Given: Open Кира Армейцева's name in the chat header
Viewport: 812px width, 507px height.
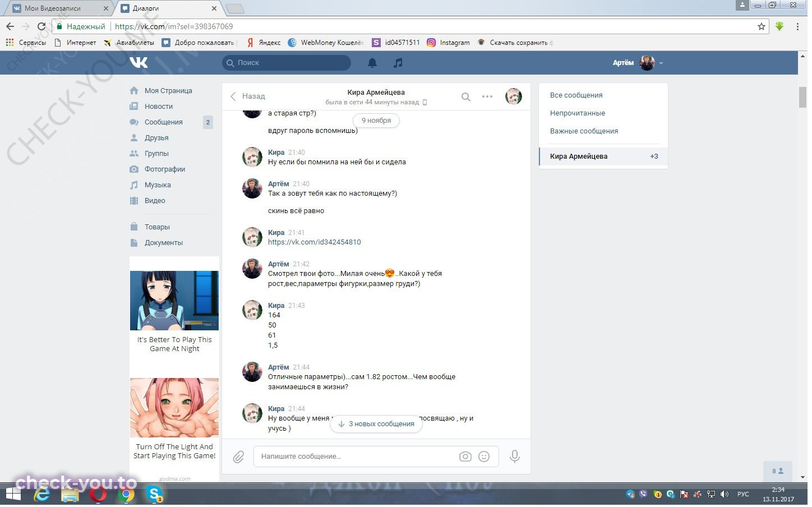Looking at the screenshot, I should click(376, 93).
